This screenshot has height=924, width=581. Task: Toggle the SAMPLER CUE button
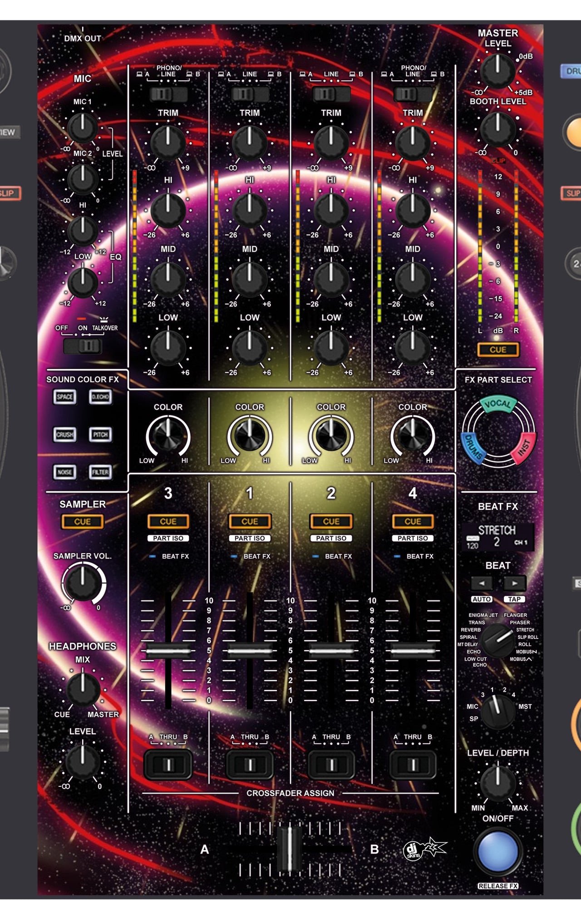click(x=83, y=522)
